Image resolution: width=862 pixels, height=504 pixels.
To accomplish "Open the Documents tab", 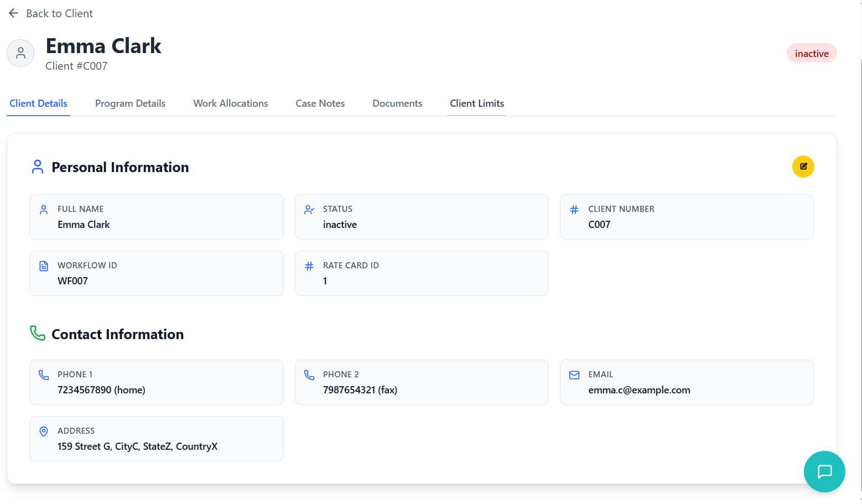I will 397,103.
